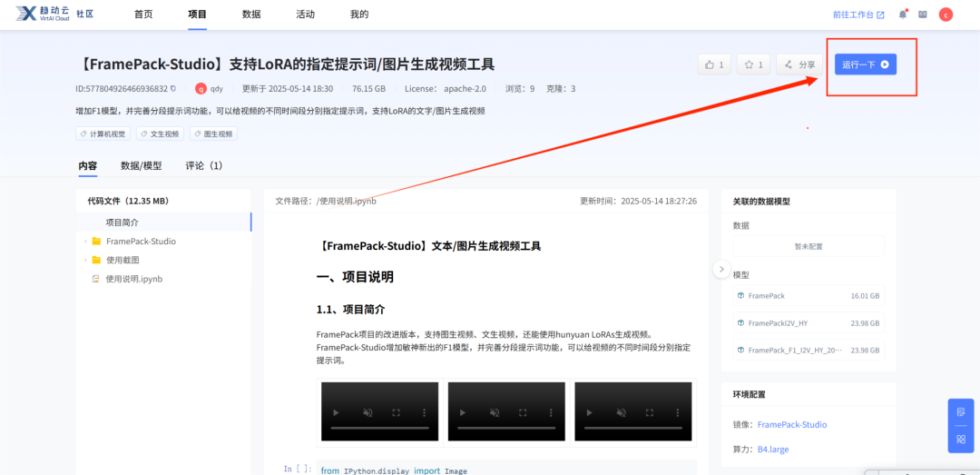Viewport: 980px width, 475px height.
Task: Click the VirtAI Cloud logo
Action: point(42,14)
